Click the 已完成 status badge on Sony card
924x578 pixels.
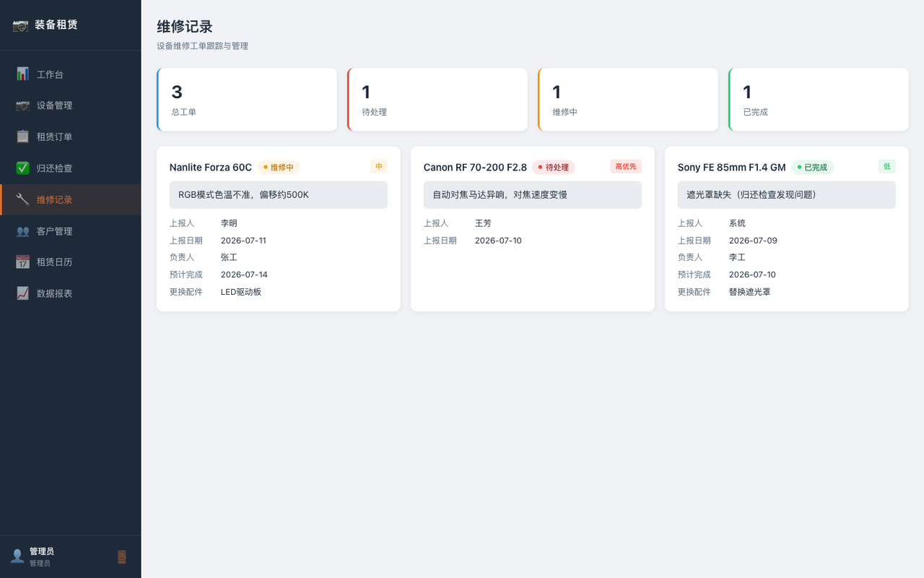(813, 168)
